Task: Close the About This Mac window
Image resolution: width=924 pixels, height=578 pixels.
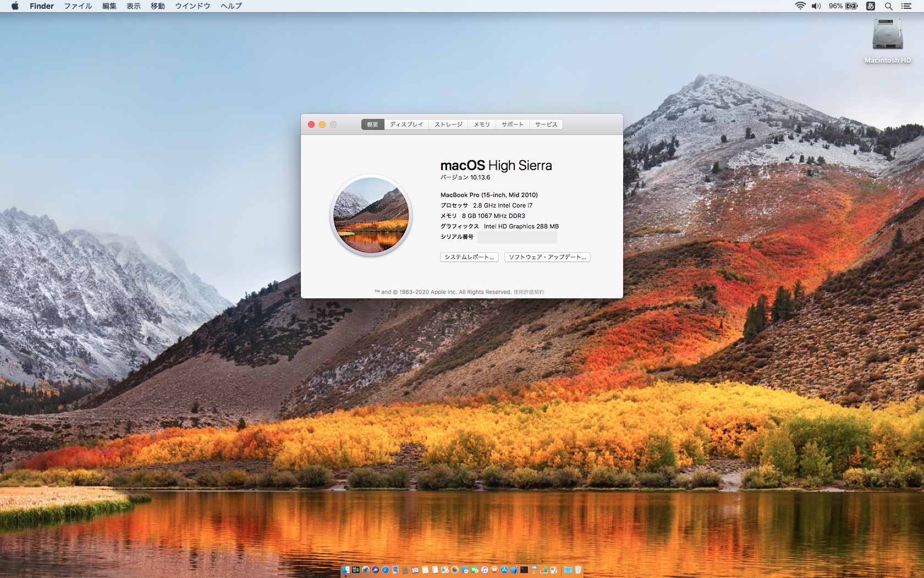Action: [x=311, y=124]
